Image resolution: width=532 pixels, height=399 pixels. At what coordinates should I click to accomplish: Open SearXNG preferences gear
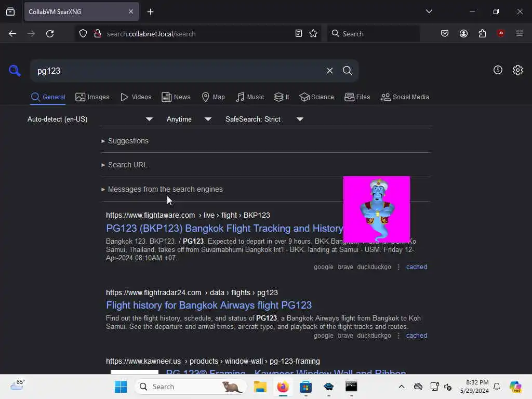(518, 70)
